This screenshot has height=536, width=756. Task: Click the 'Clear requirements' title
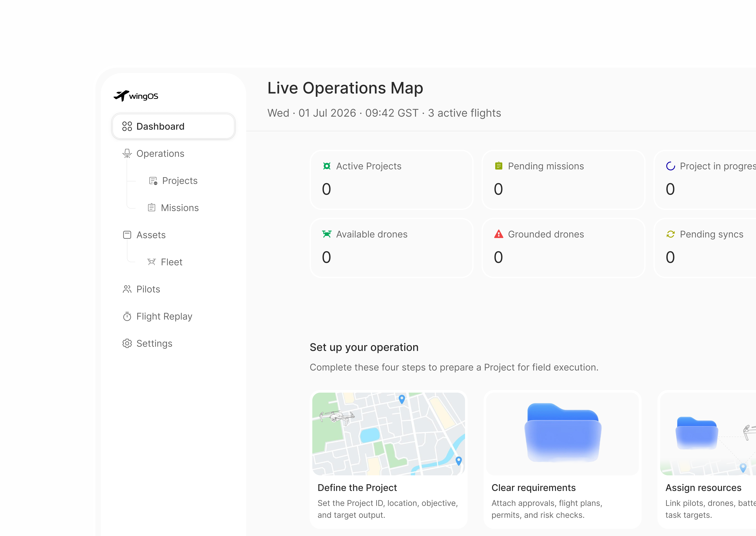[x=534, y=488]
